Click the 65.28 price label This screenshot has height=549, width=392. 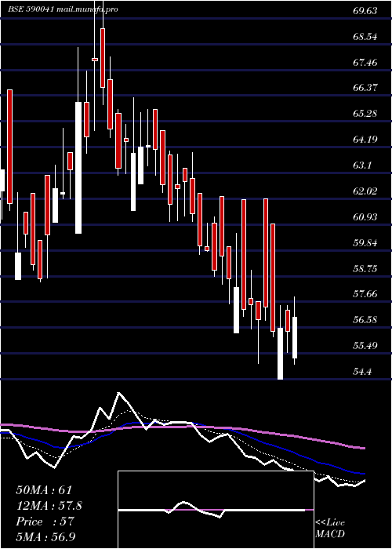(x=365, y=114)
